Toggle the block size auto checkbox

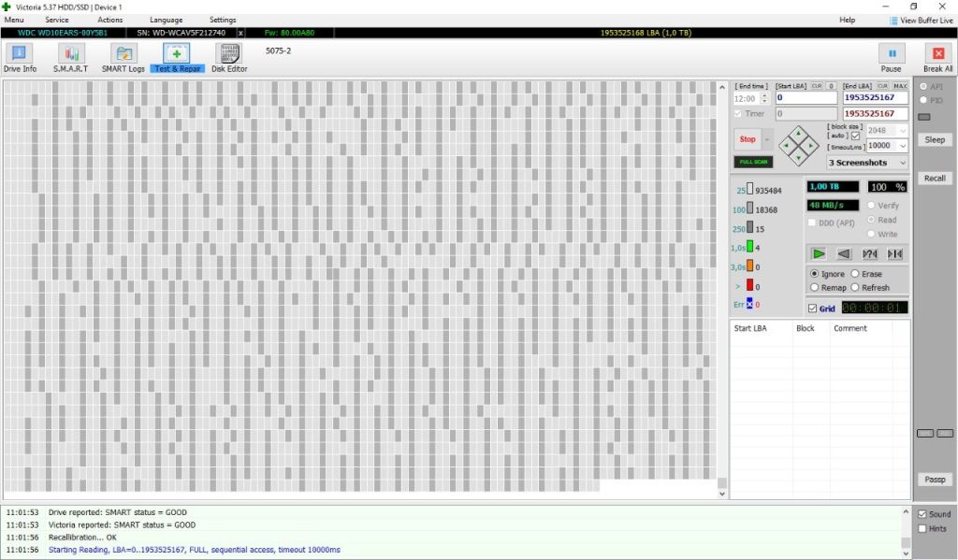point(855,136)
